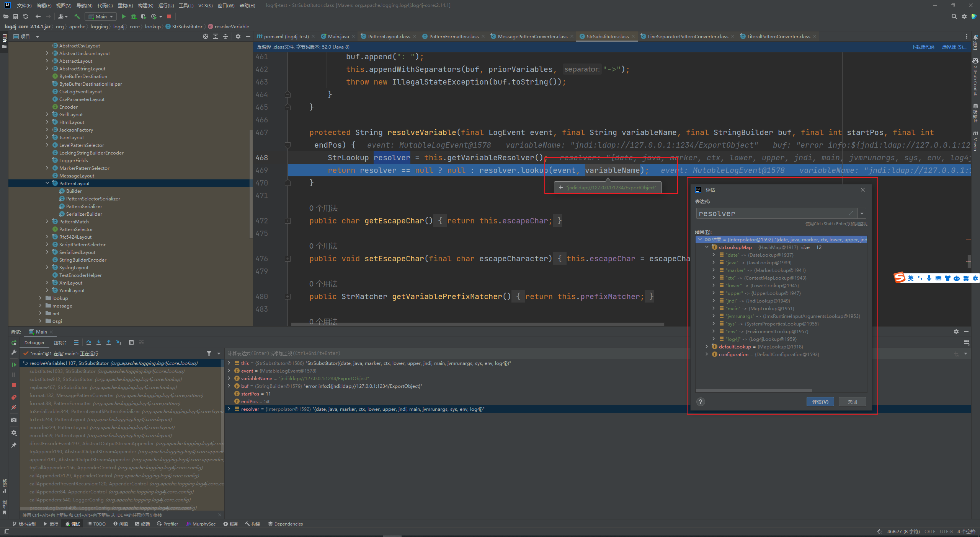
Task: Open the Profiler tool window
Action: (x=167, y=524)
